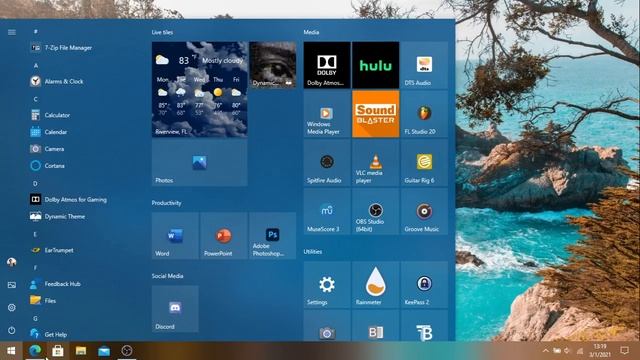Launch the Hulu tile
Screen dimensions: 640x360
(376, 65)
